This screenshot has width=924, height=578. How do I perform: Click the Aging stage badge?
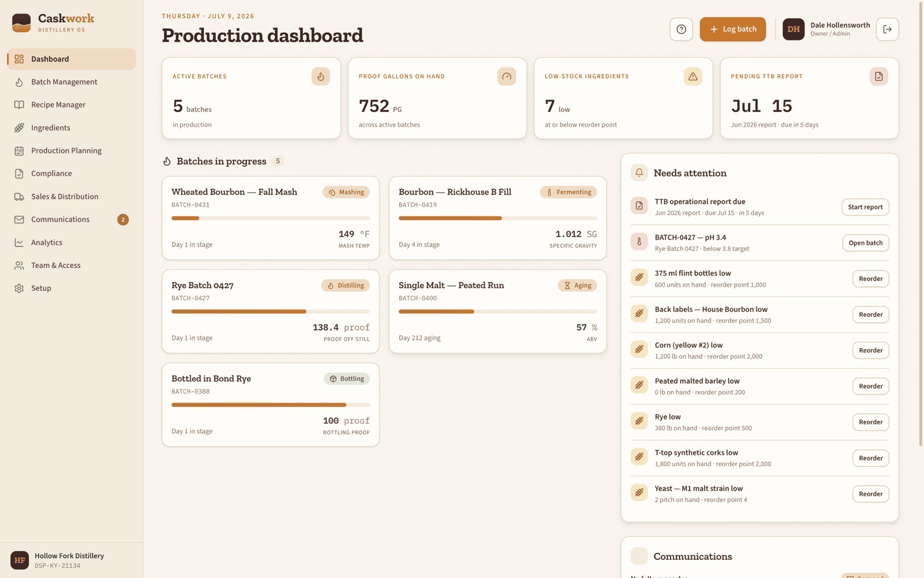pyautogui.click(x=577, y=285)
